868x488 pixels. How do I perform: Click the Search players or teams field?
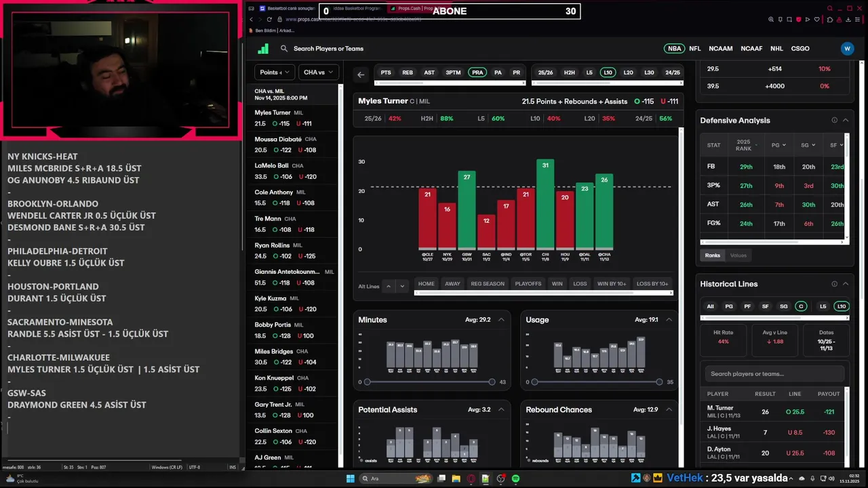[774, 374]
